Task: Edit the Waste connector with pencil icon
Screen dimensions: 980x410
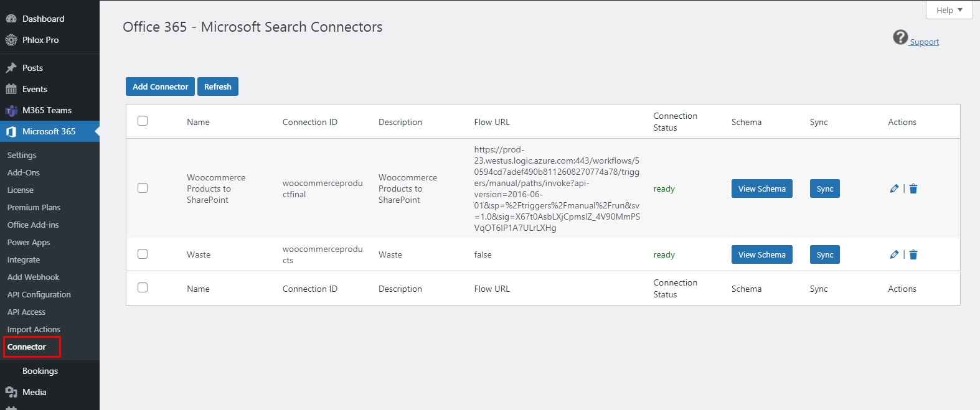Action: pyautogui.click(x=894, y=254)
